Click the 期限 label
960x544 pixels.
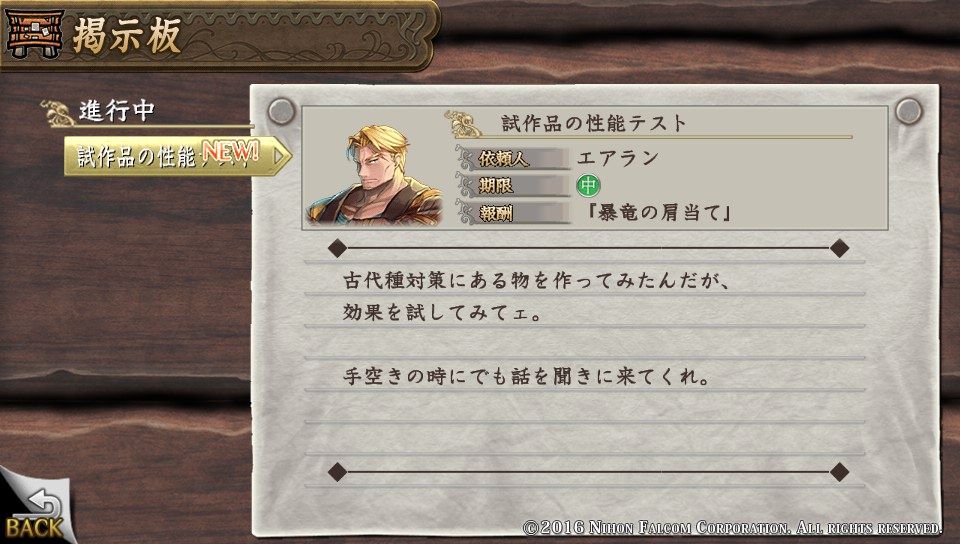coord(495,185)
